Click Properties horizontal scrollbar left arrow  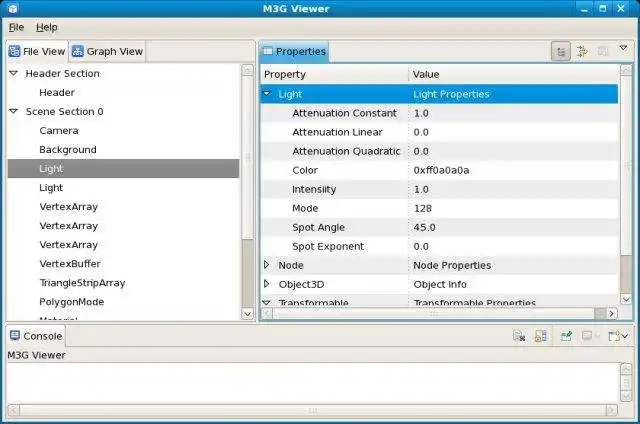[x=267, y=313]
